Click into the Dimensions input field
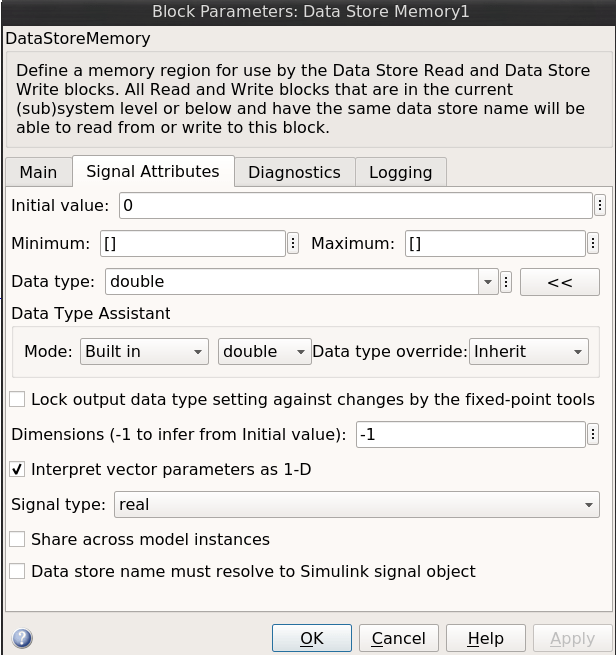The height and width of the screenshot is (655, 616). coord(470,434)
